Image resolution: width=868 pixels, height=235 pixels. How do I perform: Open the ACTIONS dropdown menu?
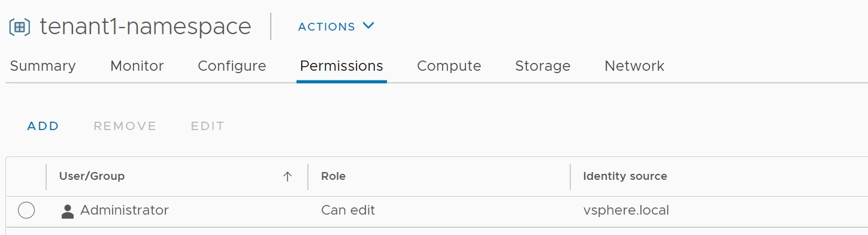tap(336, 26)
